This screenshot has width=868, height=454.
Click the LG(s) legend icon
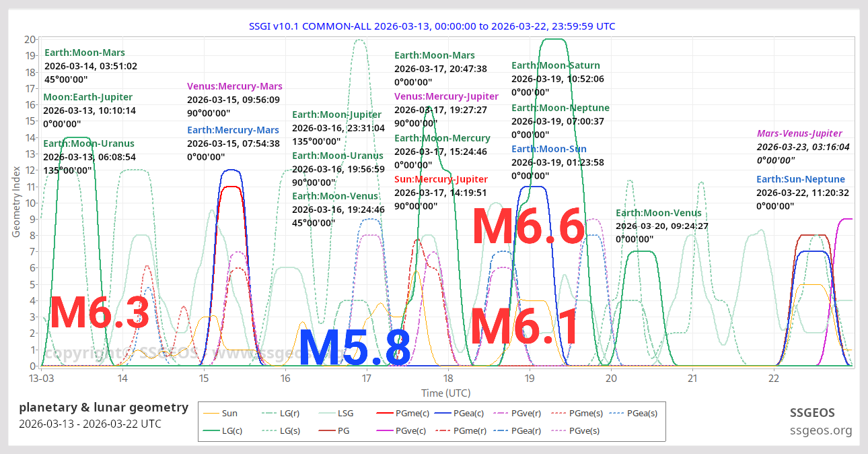[x=268, y=430]
